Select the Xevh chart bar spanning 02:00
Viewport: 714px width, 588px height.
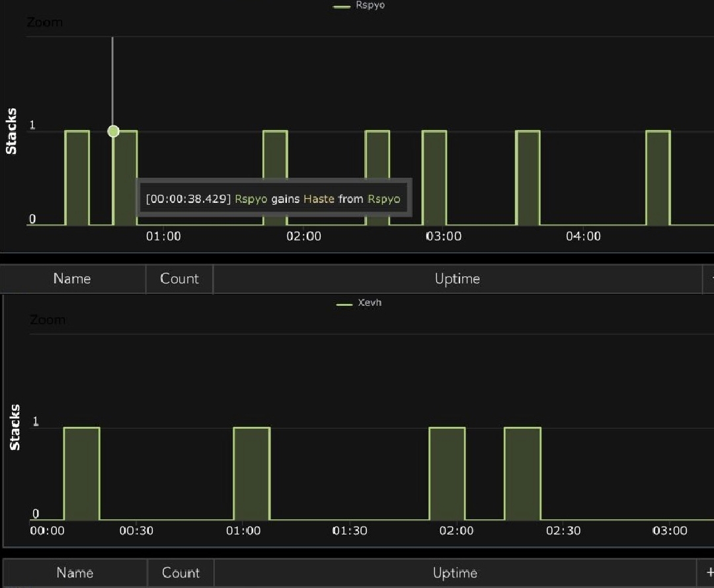click(447, 473)
